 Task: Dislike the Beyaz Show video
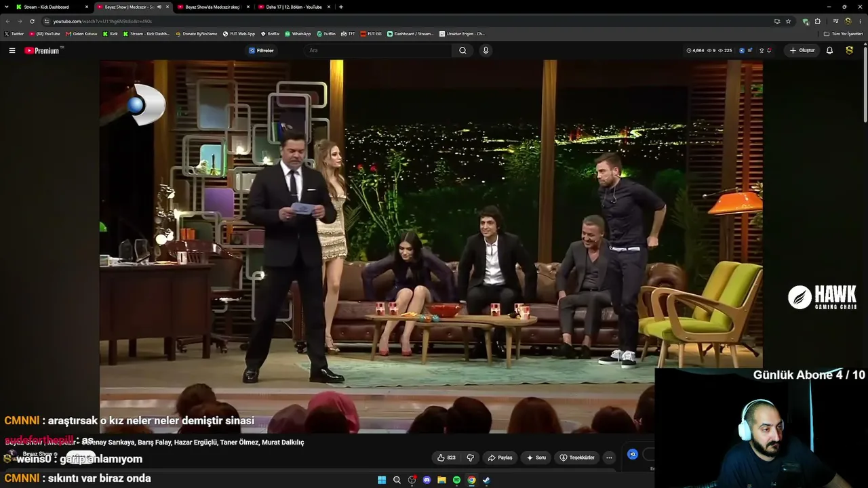(x=470, y=457)
